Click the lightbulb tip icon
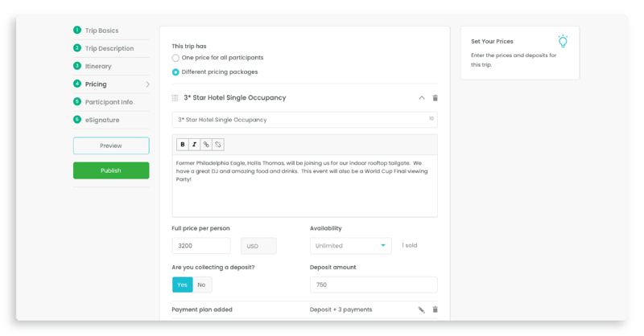Viewport: 644px width, 336px height. pyautogui.click(x=563, y=41)
